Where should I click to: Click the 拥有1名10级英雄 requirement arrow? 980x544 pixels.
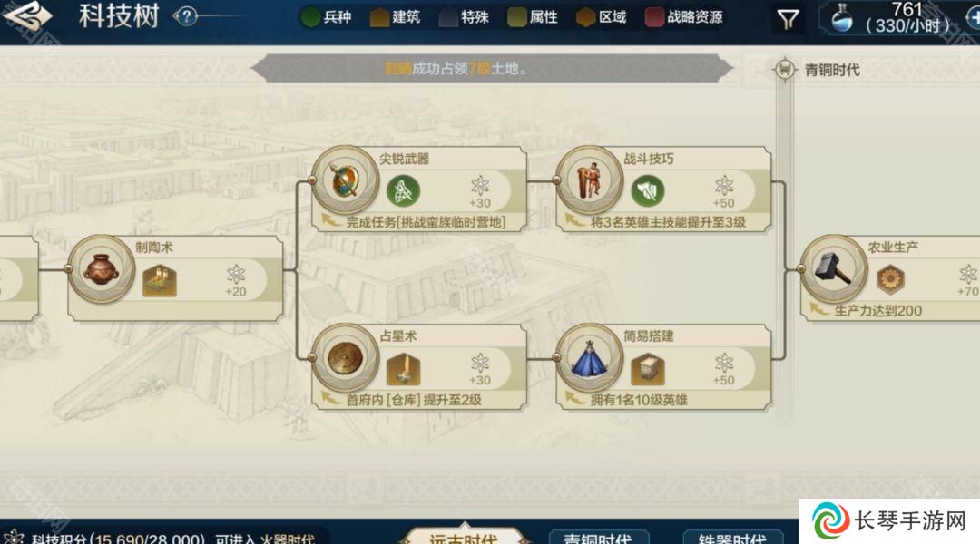[x=575, y=398]
